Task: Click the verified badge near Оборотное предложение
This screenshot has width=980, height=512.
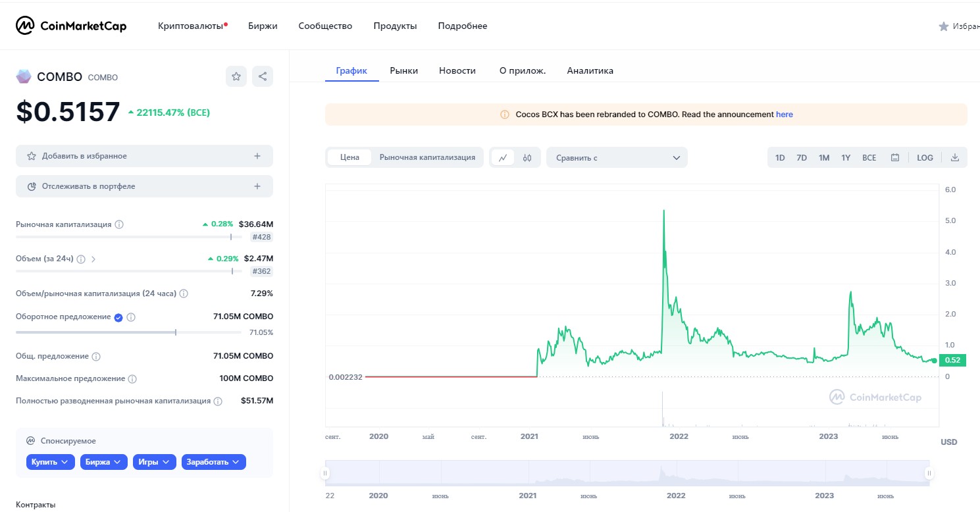Action: (x=118, y=317)
